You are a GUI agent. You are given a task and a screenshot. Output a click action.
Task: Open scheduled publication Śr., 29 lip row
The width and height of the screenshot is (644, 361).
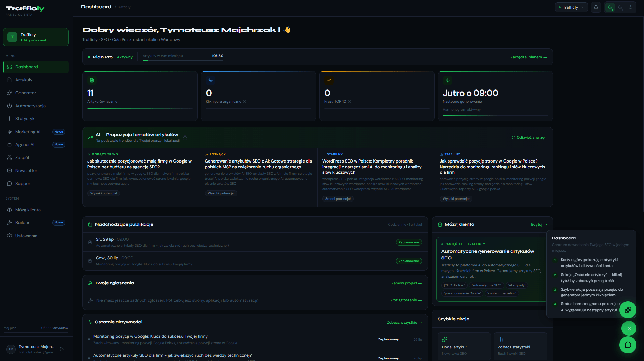(255, 242)
